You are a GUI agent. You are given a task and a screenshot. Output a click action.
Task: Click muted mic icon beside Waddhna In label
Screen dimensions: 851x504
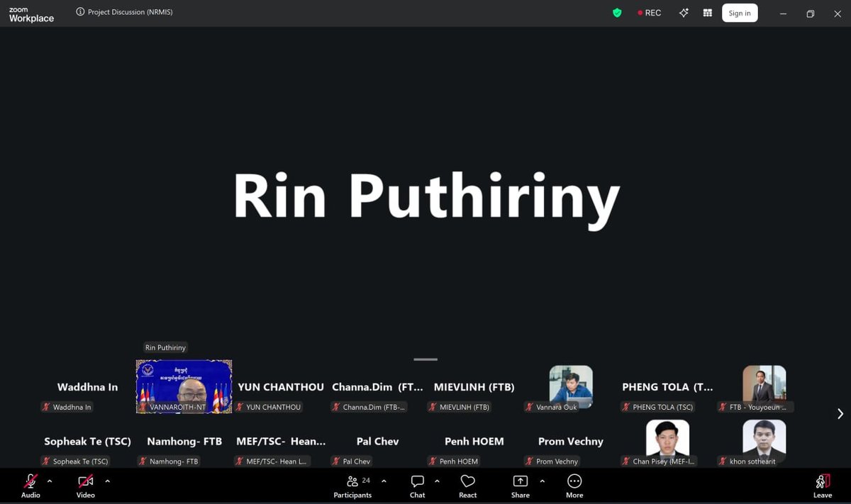coord(47,407)
